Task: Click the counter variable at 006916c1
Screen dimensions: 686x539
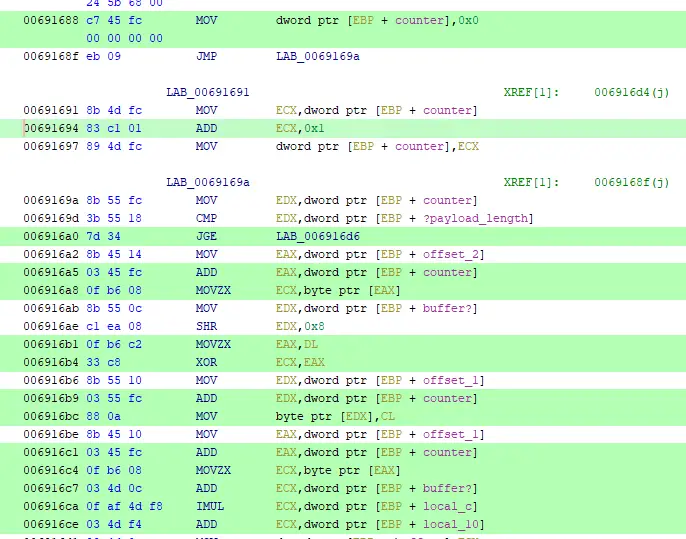Action: point(447,452)
